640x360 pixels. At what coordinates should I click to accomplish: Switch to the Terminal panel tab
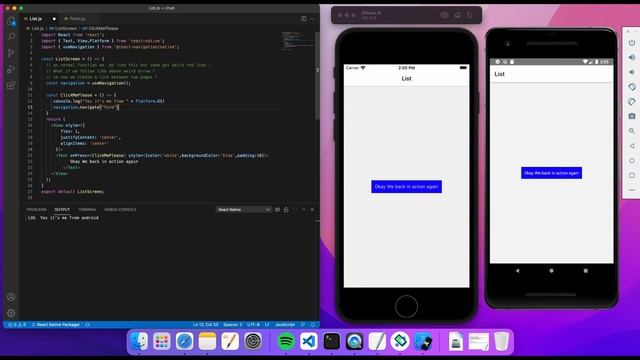pos(87,209)
